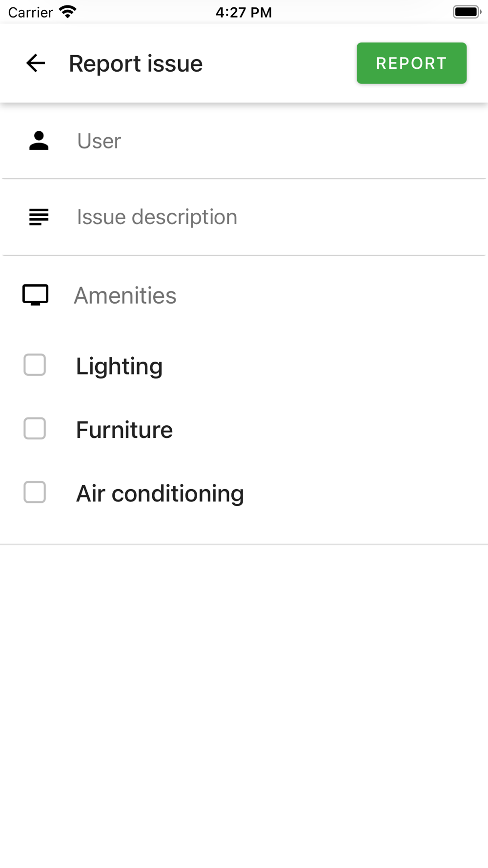488x868 pixels.
Task: Tick the Air conditioning checkbox
Action: (x=35, y=492)
